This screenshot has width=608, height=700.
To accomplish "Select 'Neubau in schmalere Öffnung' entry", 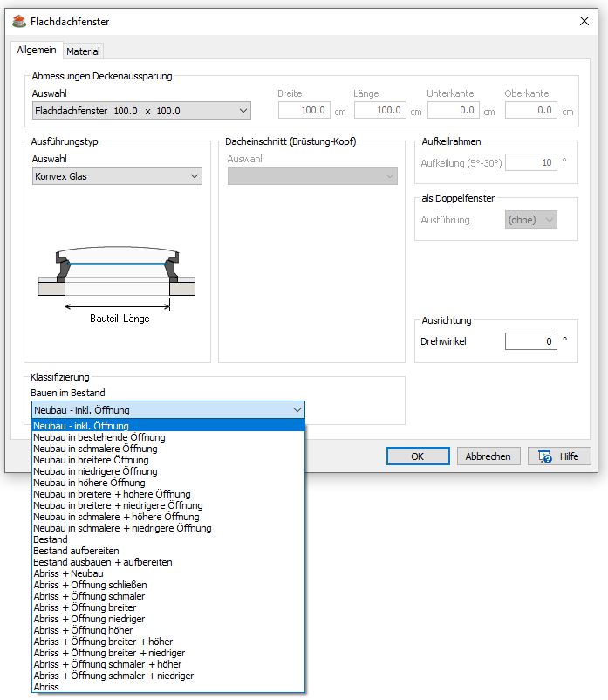I will click(x=95, y=449).
